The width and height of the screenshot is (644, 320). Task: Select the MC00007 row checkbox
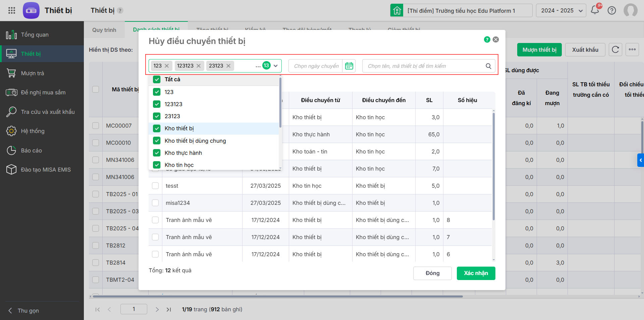coord(96,126)
